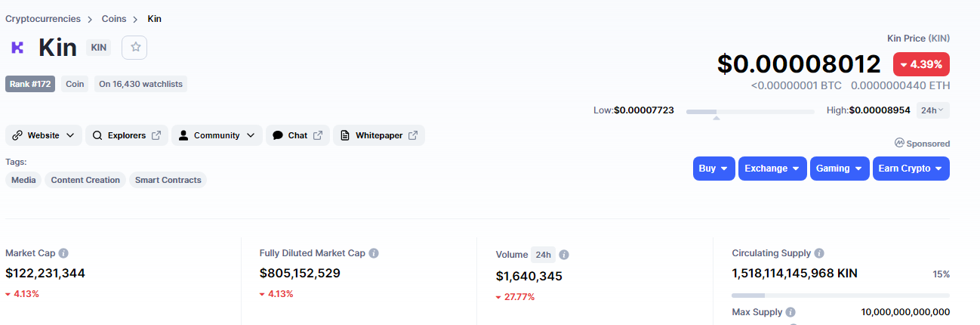The height and width of the screenshot is (325, 980).
Task: Toggle the Volume 24h period badge
Action: tap(542, 255)
